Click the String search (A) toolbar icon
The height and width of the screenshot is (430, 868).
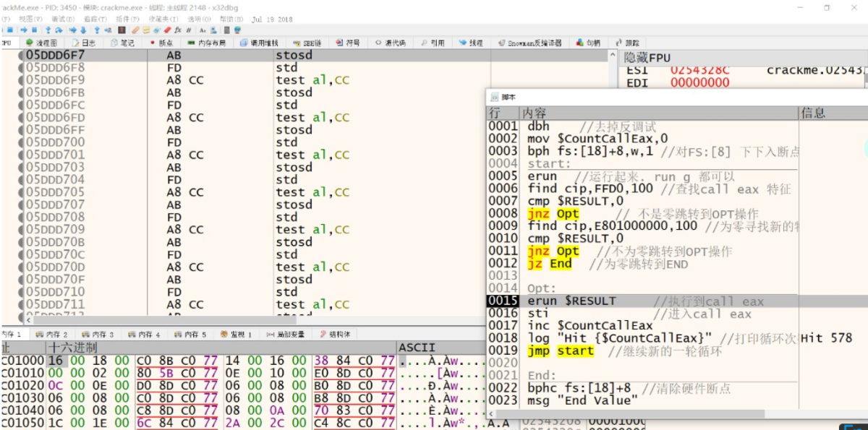point(203,30)
